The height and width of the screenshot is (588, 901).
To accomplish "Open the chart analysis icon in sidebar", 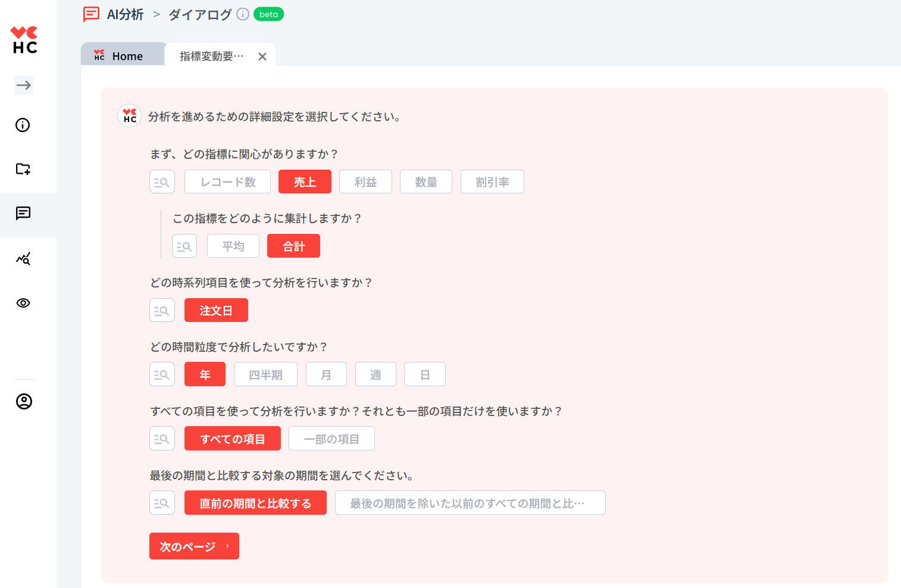I will [23, 259].
